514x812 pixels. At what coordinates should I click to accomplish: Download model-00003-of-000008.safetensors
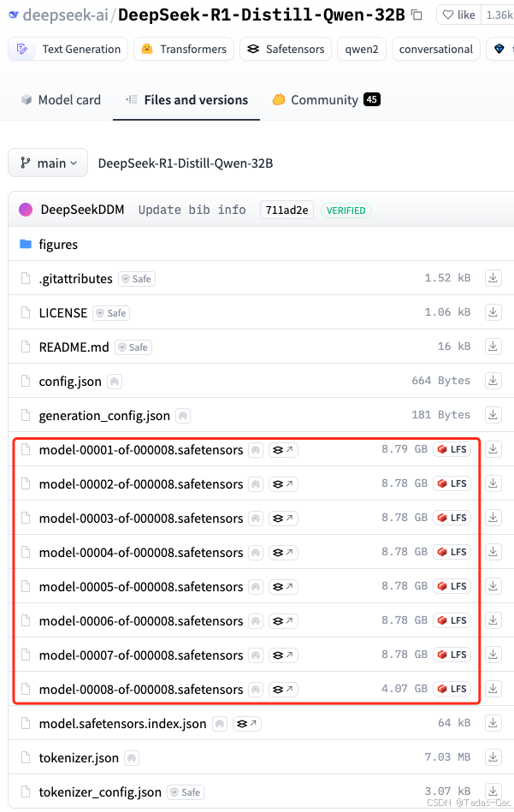click(493, 518)
